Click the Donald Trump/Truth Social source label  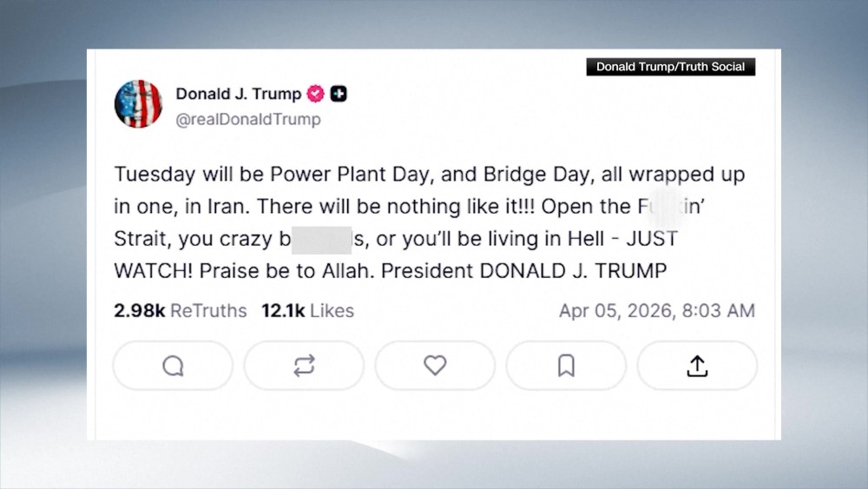tap(670, 67)
